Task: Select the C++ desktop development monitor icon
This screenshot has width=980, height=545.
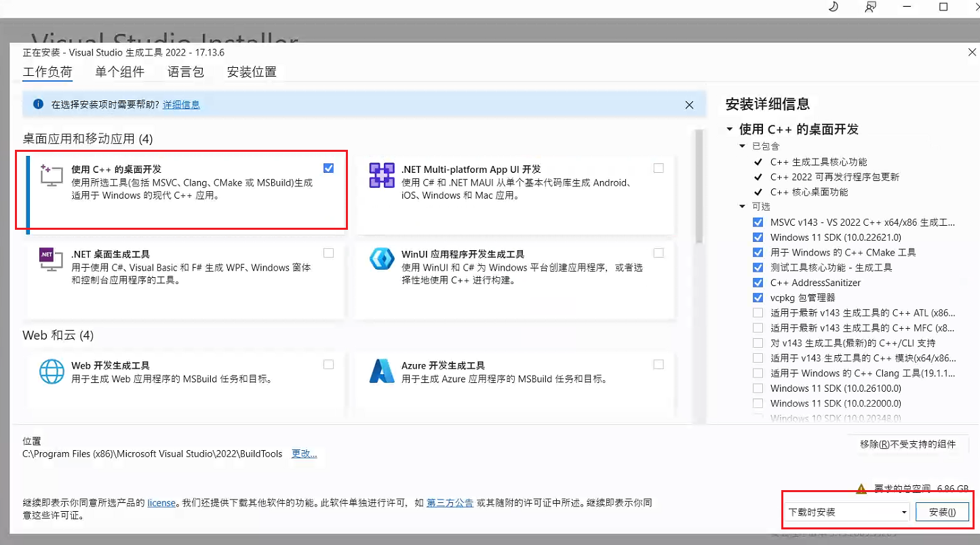Action: pos(51,176)
